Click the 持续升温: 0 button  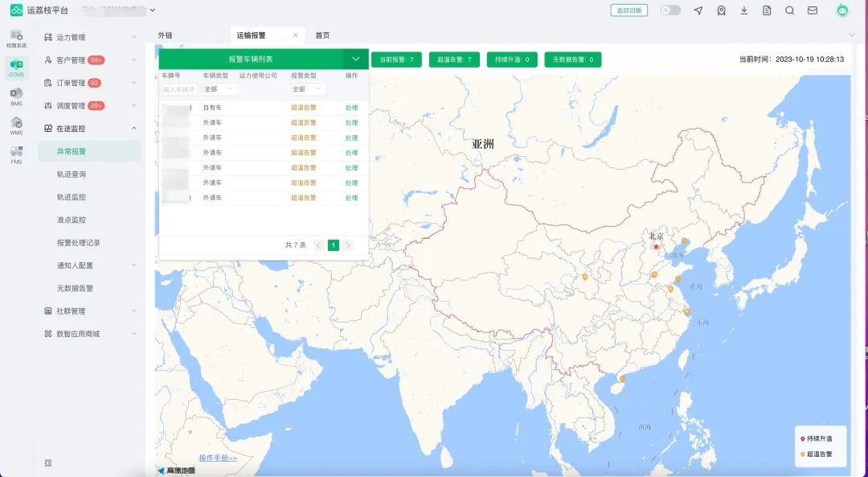click(512, 60)
